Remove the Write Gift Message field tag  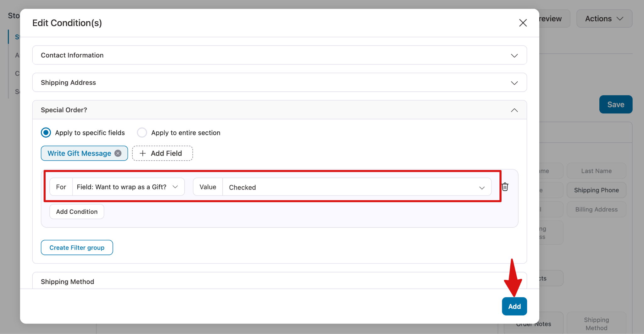pyautogui.click(x=118, y=153)
